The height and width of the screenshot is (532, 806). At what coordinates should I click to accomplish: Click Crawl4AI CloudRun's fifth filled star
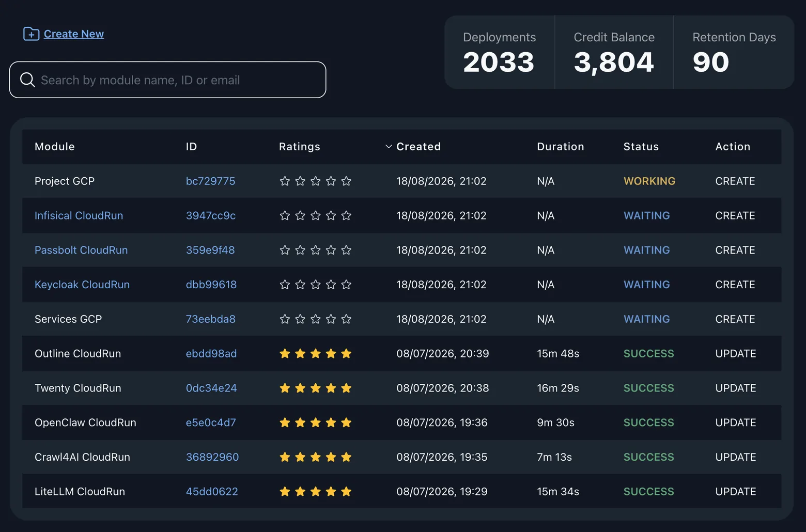[x=346, y=457]
